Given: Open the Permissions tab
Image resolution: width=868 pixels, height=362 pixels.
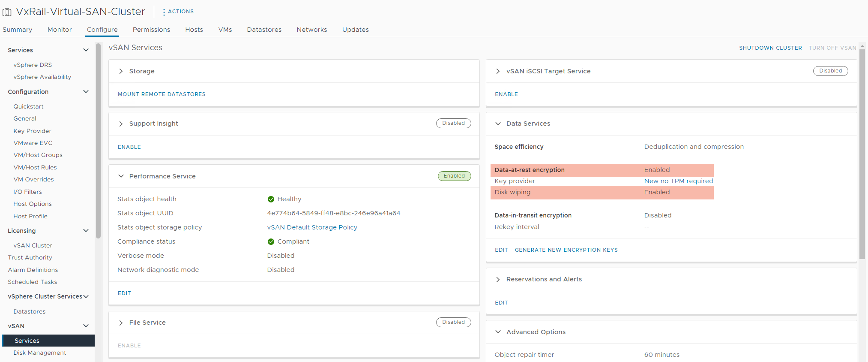Looking at the screenshot, I should click(x=151, y=30).
